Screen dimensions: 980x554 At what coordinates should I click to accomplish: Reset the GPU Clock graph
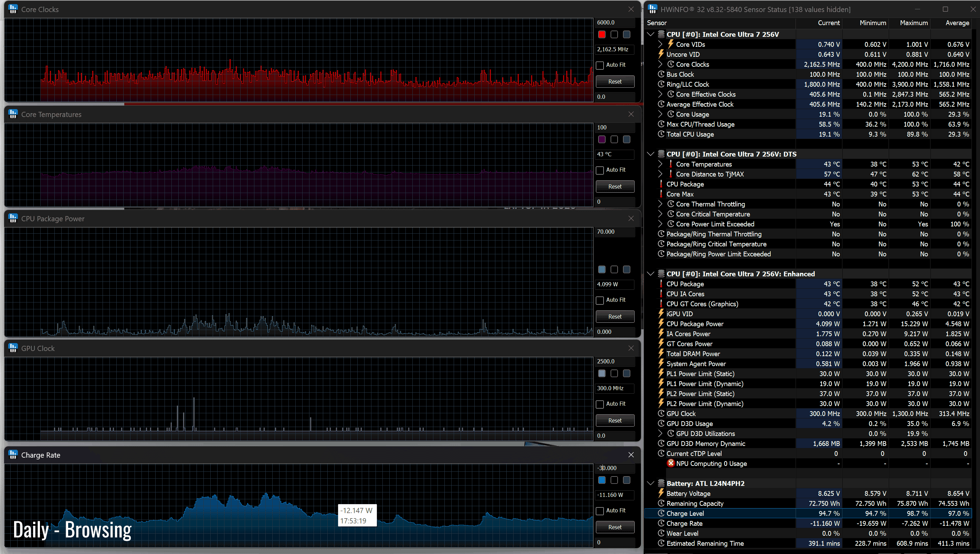coord(615,420)
